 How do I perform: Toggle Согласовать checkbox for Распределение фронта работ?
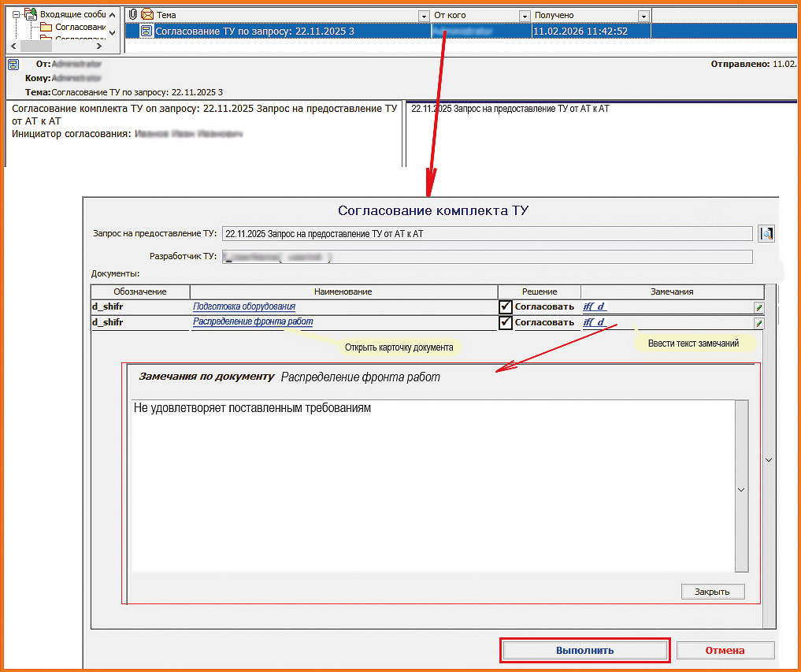[506, 322]
